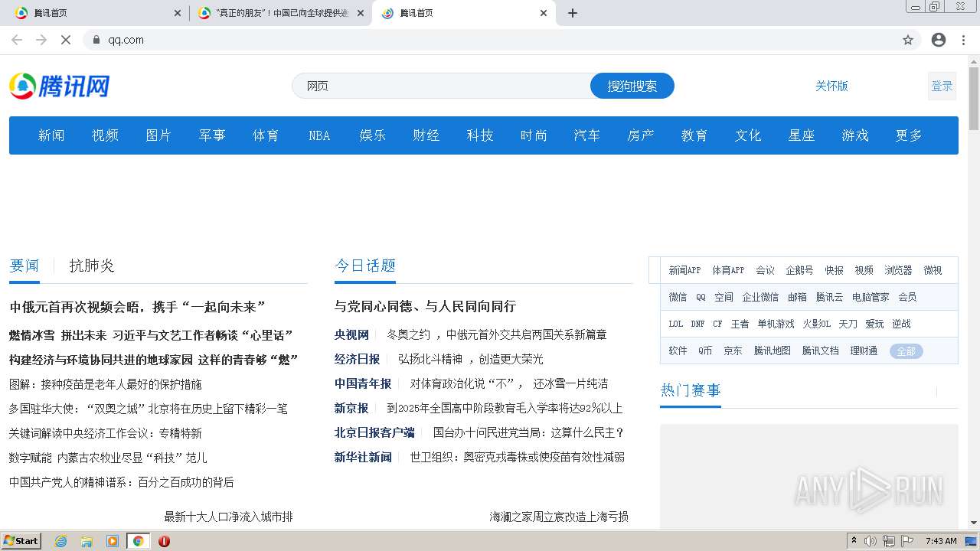Click the 全部 button in shortcuts

tap(906, 351)
